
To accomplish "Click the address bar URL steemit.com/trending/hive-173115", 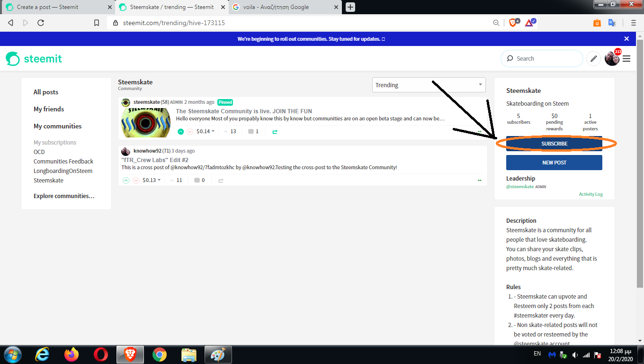I will (174, 22).
